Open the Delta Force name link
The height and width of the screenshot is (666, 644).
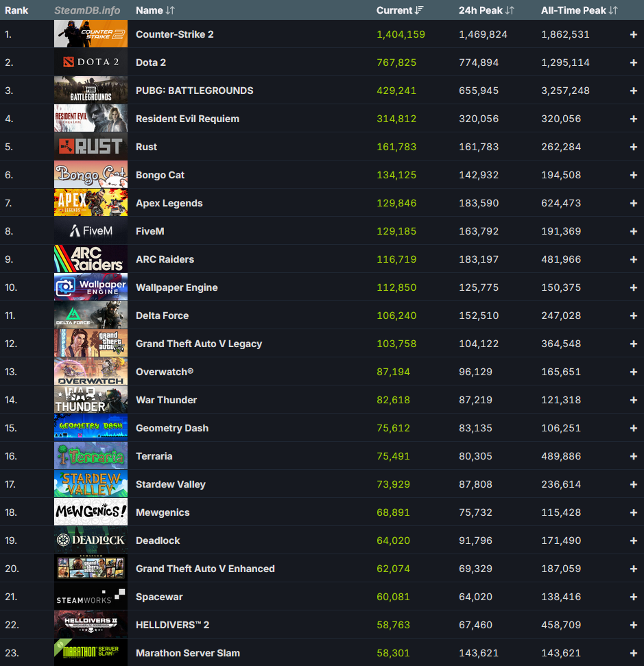[x=163, y=316]
